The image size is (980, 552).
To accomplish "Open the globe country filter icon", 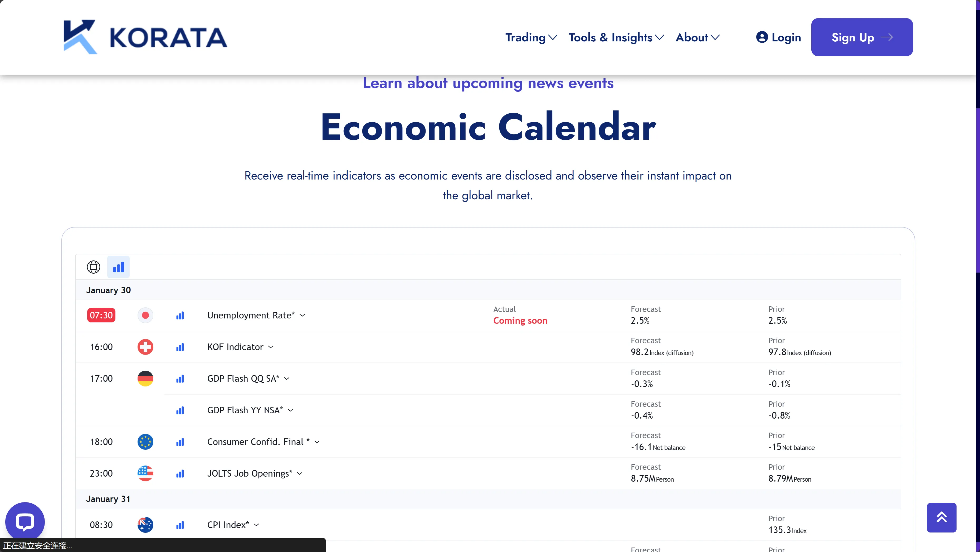I will 94,267.
